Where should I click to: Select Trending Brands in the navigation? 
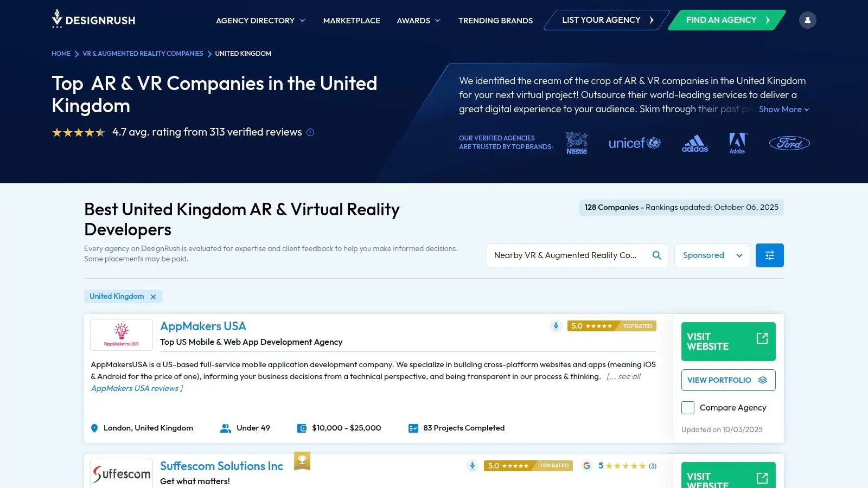[x=495, y=20]
